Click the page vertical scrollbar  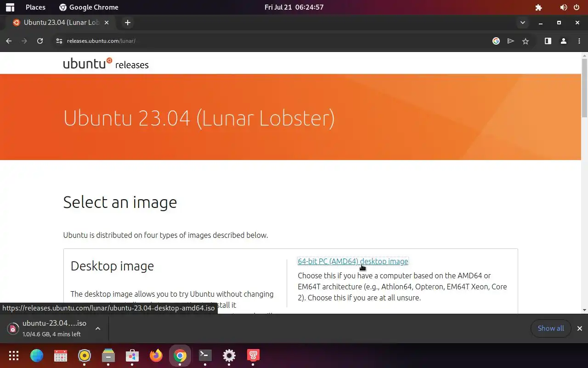[x=584, y=87]
